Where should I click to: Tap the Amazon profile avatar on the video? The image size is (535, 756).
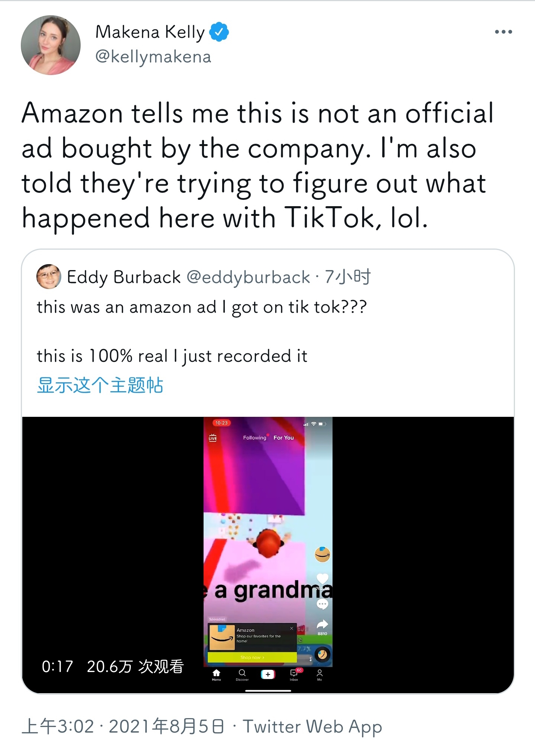coord(322,554)
